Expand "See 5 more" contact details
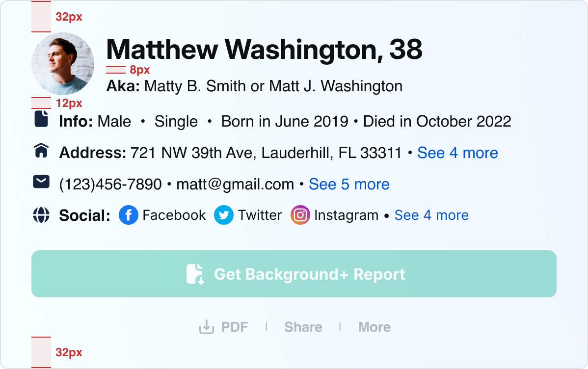This screenshot has height=369, width=588. click(x=349, y=184)
